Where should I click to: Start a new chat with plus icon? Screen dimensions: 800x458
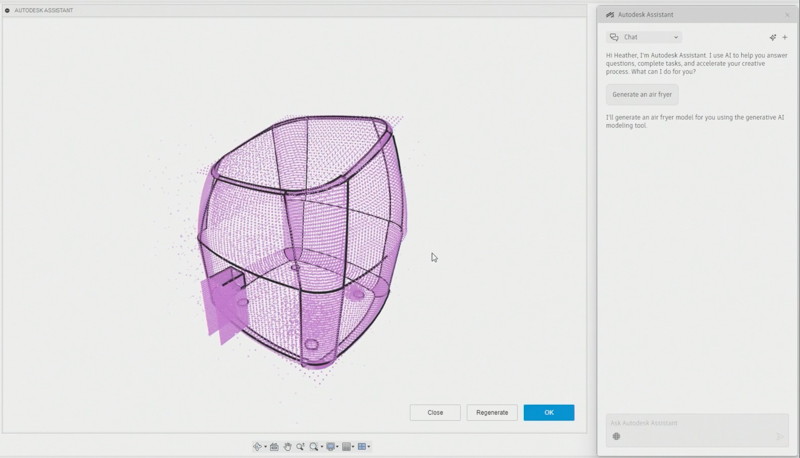click(785, 37)
